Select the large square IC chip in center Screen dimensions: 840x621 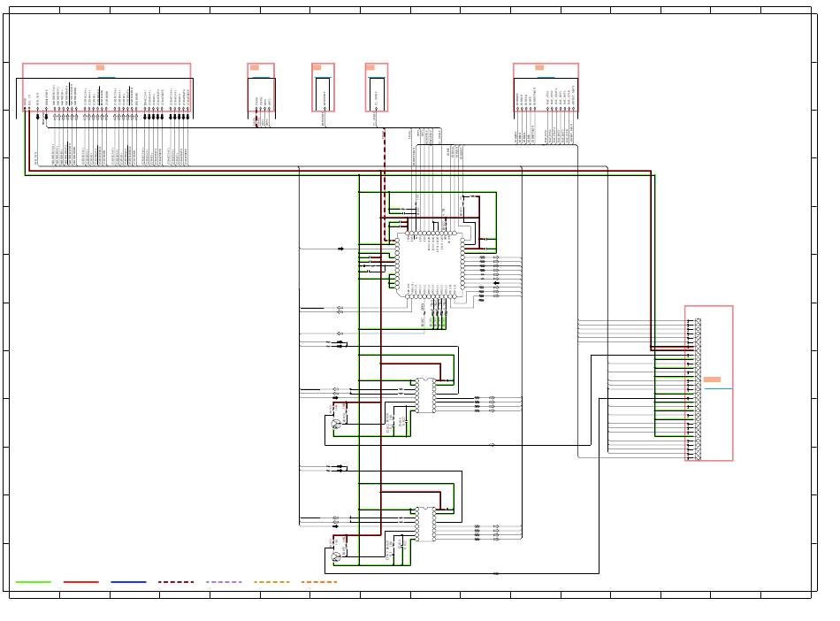(x=431, y=264)
